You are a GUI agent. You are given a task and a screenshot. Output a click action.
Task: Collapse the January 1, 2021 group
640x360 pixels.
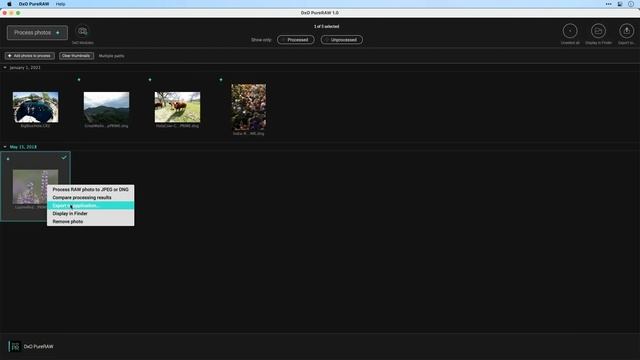[x=5, y=67]
